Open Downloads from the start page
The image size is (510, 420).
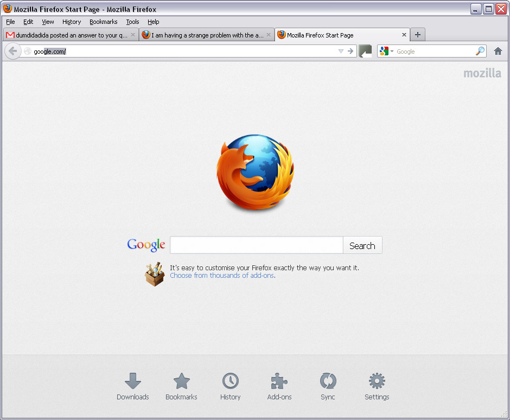pyautogui.click(x=133, y=386)
